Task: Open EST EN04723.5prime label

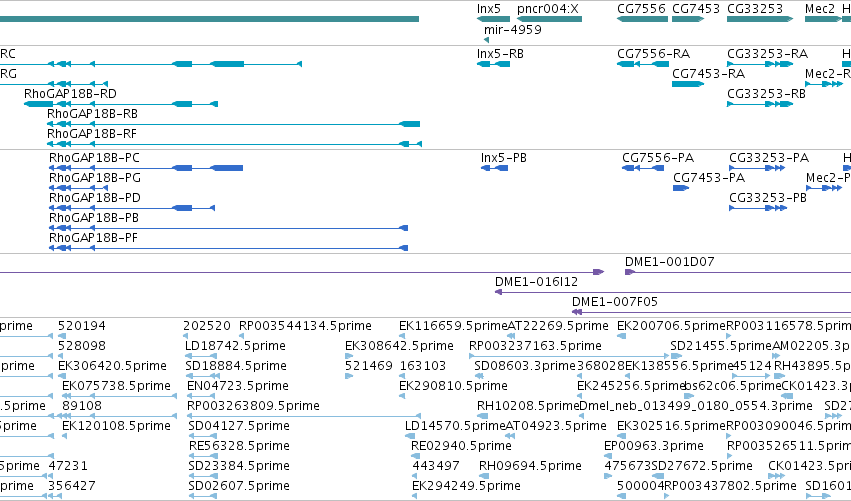Action: (x=237, y=386)
